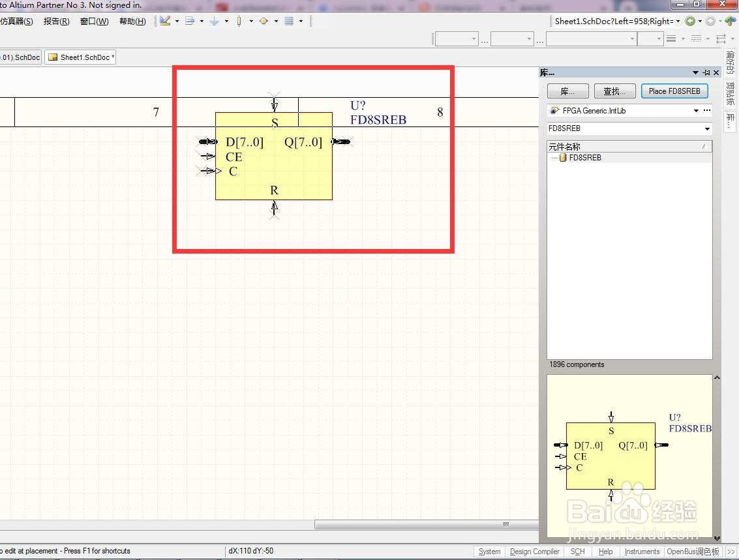739x560 pixels.
Task: Open 窗口(W) menu
Action: point(95,22)
